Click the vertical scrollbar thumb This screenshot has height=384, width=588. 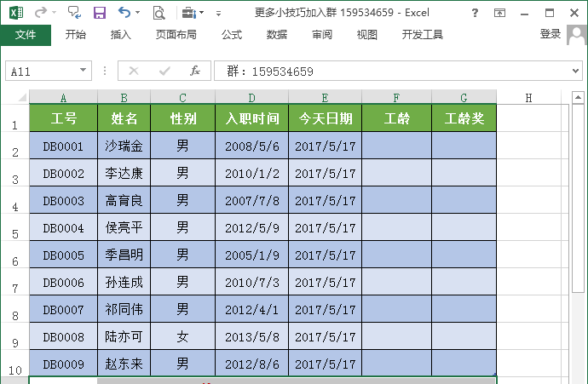[x=578, y=198]
